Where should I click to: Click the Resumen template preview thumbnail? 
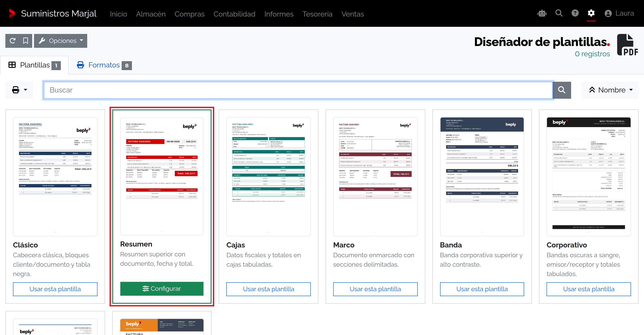point(162,176)
